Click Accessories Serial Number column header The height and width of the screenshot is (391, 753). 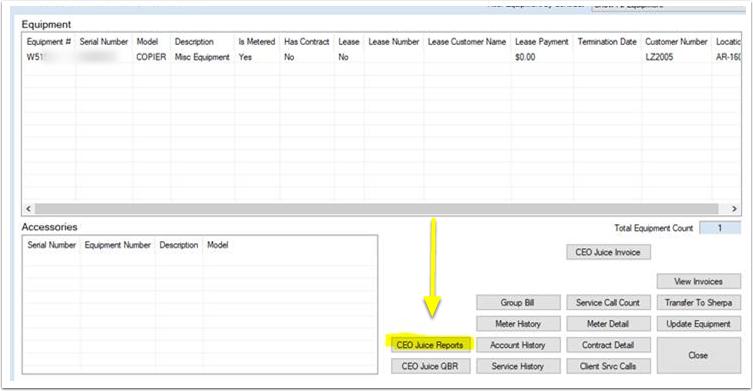click(52, 245)
